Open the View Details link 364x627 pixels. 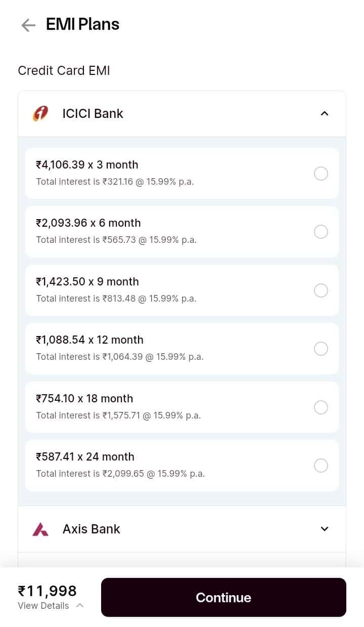[x=43, y=606]
